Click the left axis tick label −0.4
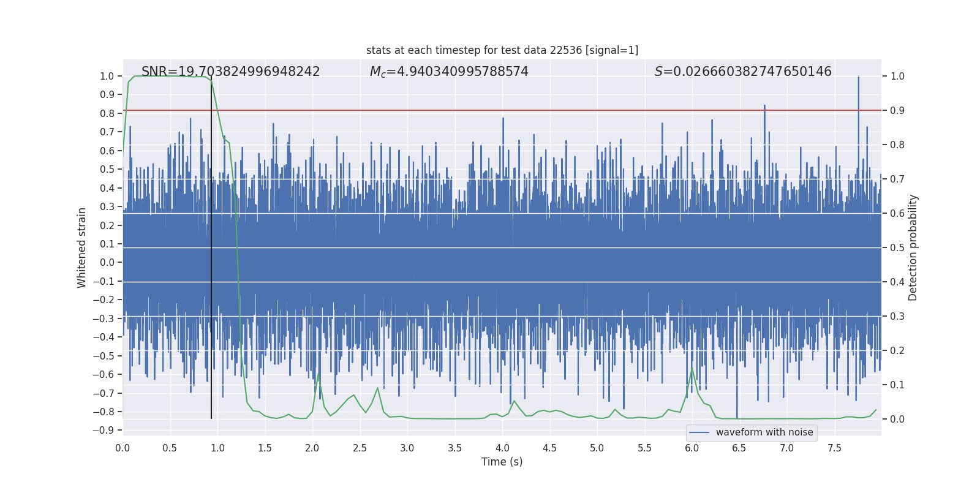Viewport: 980px width, 490px height. pyautogui.click(x=104, y=337)
